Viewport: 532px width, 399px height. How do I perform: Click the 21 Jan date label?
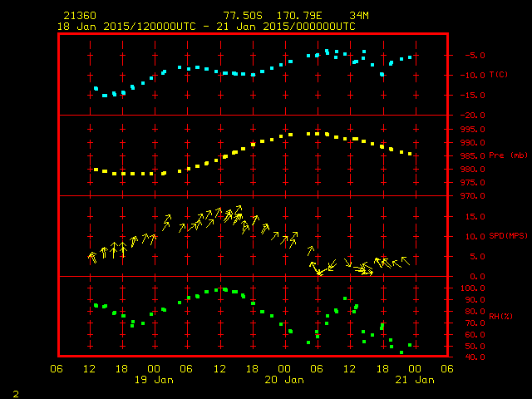pyautogui.click(x=415, y=380)
